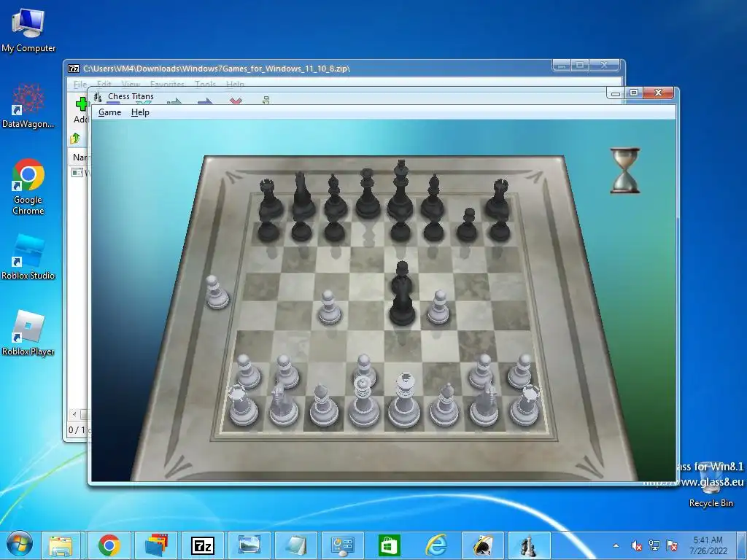The width and height of the screenshot is (747, 560).
Task: Click the black queenside rook
Action: pyautogui.click(x=271, y=199)
